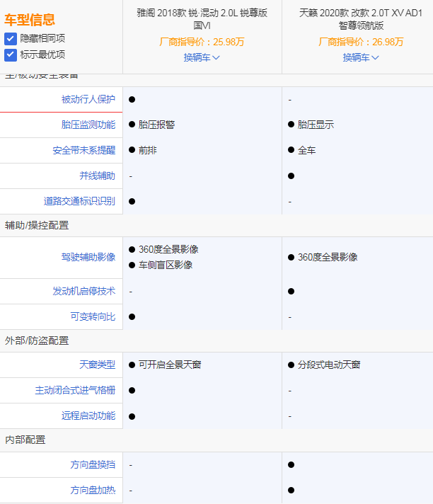Viewport: 433px width, 504px height.
Task: Click the 安全带未系提醒 parameter link
Action: pyautogui.click(x=83, y=150)
